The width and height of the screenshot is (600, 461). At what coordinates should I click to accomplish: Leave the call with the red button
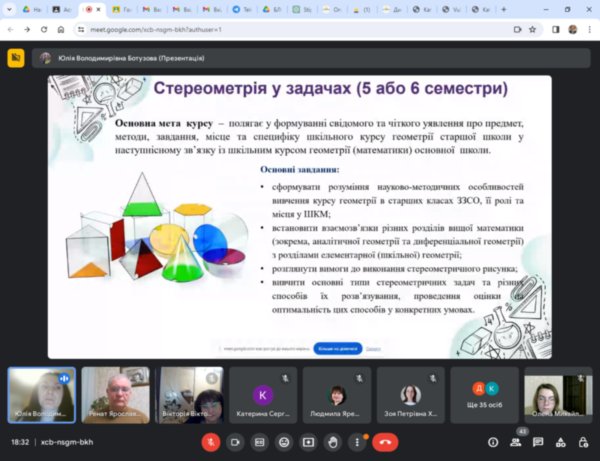point(385,441)
